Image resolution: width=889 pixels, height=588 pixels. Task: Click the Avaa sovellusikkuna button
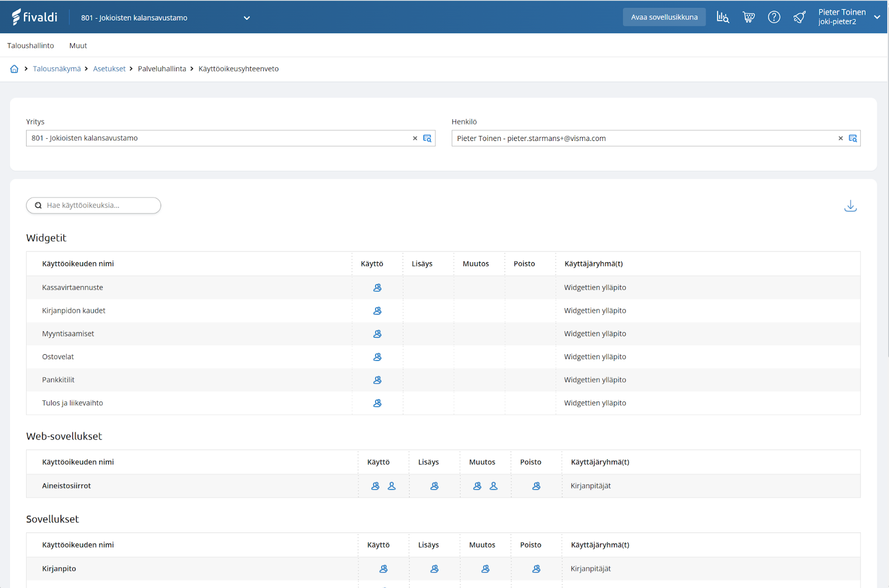coord(664,17)
